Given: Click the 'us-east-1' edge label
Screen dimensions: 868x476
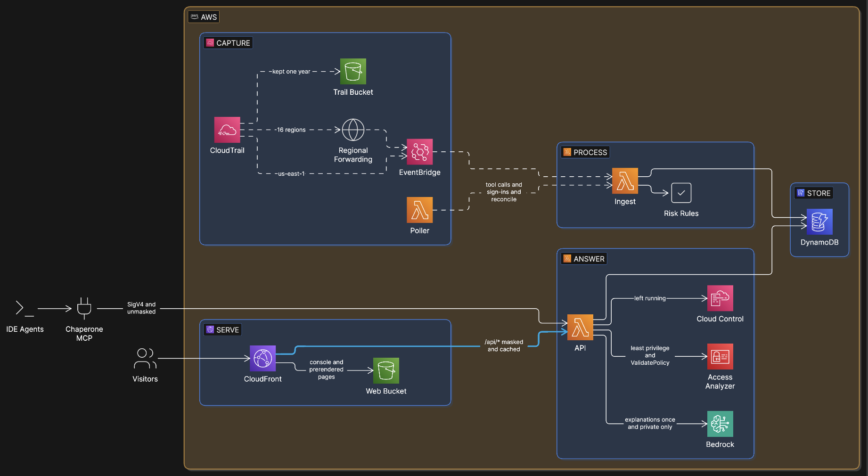Looking at the screenshot, I should 291,174.
